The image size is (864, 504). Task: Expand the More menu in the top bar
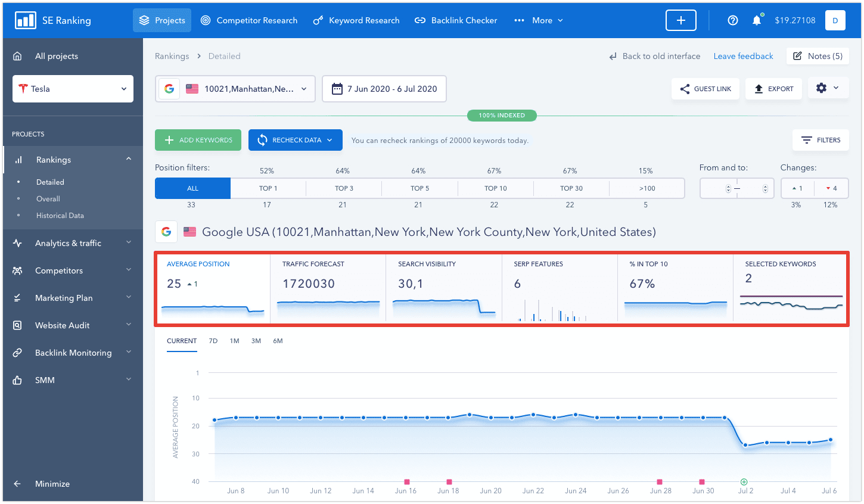pyautogui.click(x=539, y=20)
